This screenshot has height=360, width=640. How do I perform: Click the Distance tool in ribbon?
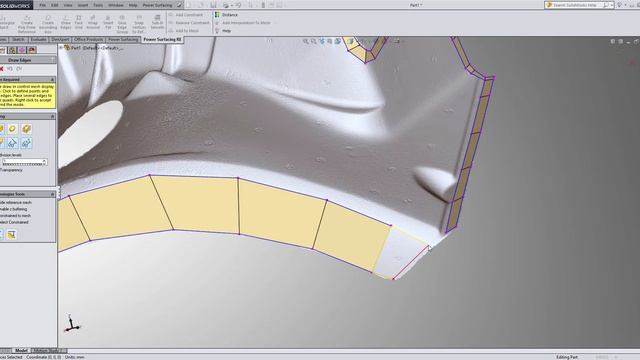tap(226, 15)
